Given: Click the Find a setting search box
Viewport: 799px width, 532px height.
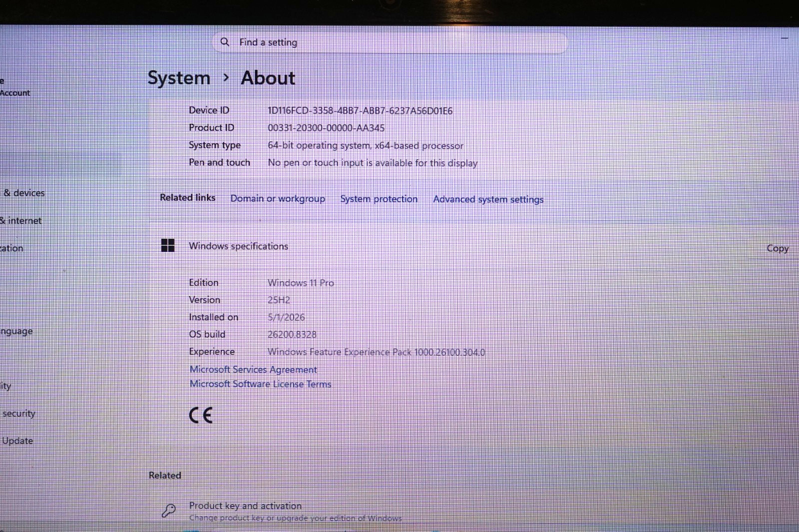Looking at the screenshot, I should pyautogui.click(x=391, y=42).
